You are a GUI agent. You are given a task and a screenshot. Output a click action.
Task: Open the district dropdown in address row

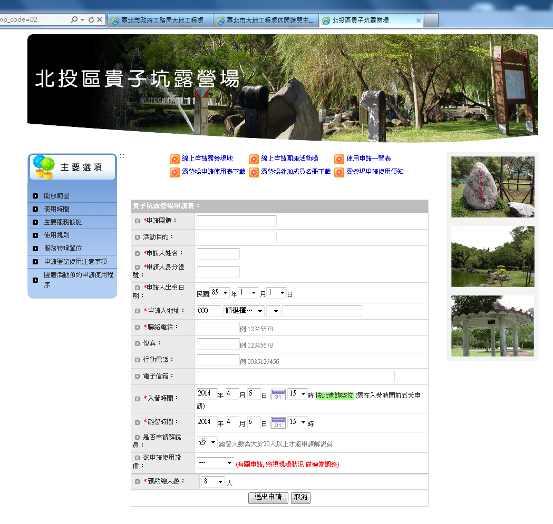tap(273, 311)
